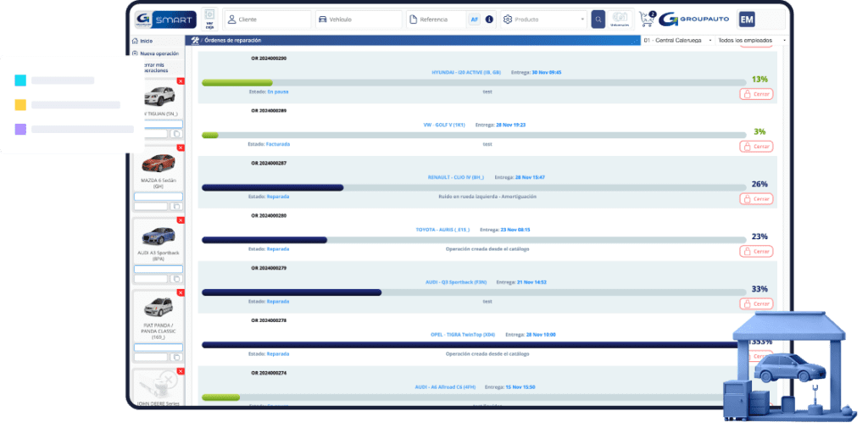
Task: Open OPEL - TIGRA TwinTop vehicle link
Action: coord(463,335)
